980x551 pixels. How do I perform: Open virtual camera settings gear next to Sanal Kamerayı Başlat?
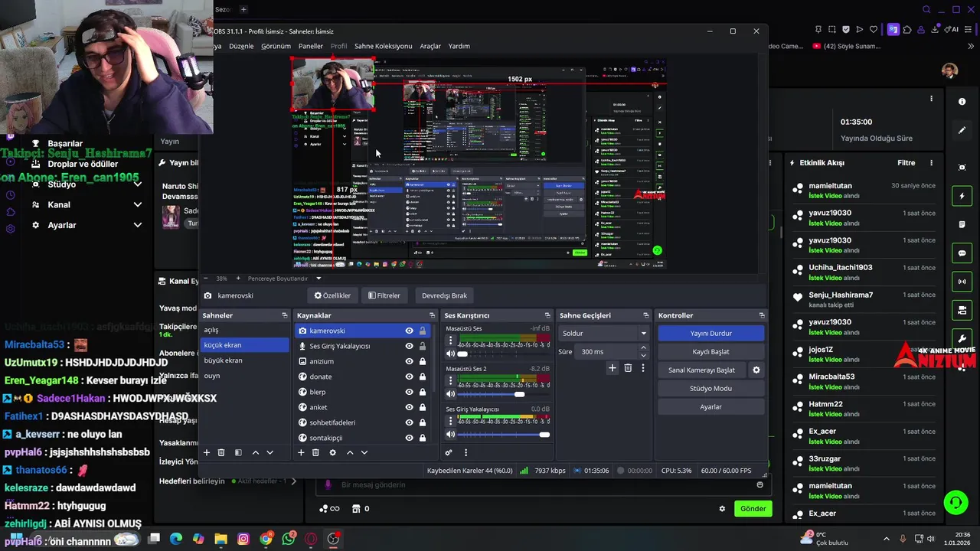pyautogui.click(x=756, y=370)
